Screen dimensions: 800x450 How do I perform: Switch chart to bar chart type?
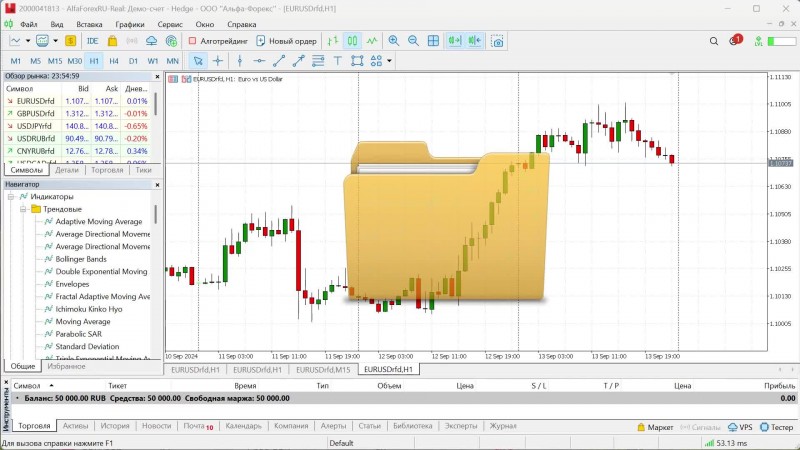(x=333, y=41)
